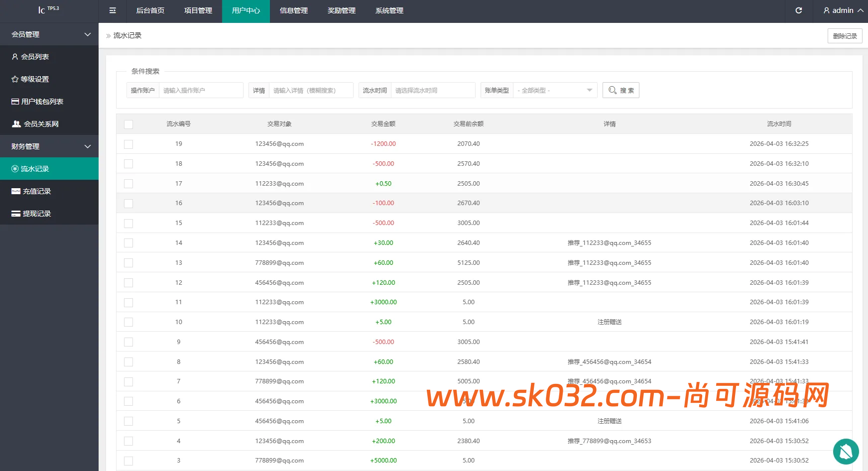Screen dimensions: 868x471
Task: Open the 项目管理 tab
Action: (198, 10)
